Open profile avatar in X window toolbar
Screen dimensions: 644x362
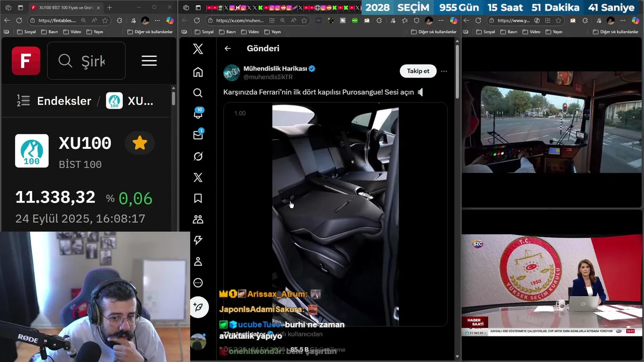click(x=429, y=21)
